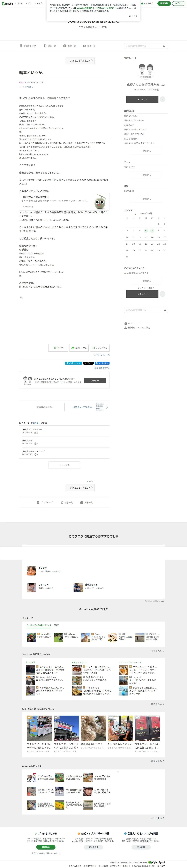This screenshot has width=187, height=868.
Task: Click 記事を報告する link
Action: click(102, 368)
